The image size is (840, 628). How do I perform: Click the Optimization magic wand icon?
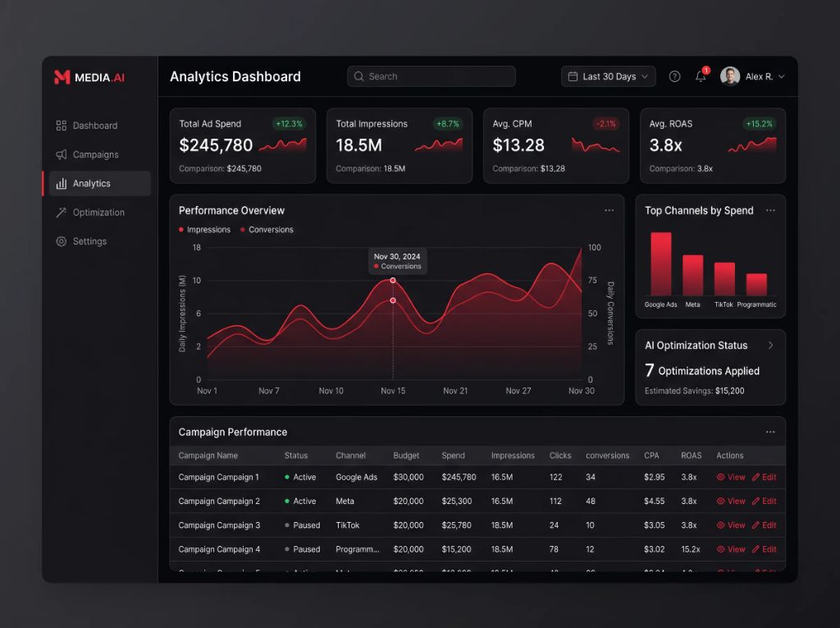[x=61, y=213]
